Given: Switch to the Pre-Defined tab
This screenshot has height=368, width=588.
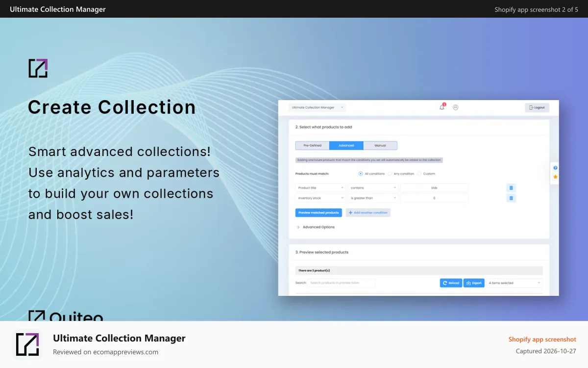Looking at the screenshot, I should (313, 146).
